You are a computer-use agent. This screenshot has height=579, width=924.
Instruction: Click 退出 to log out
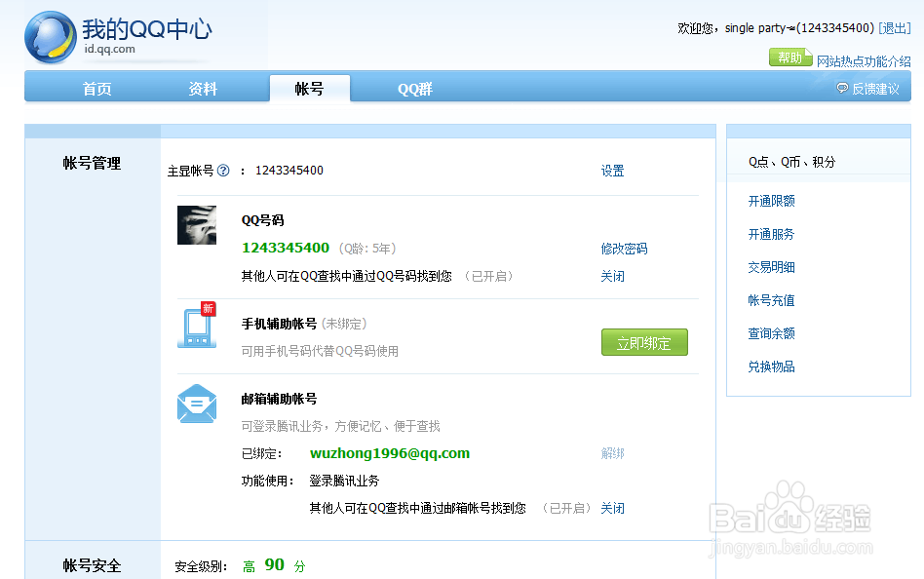(x=894, y=27)
